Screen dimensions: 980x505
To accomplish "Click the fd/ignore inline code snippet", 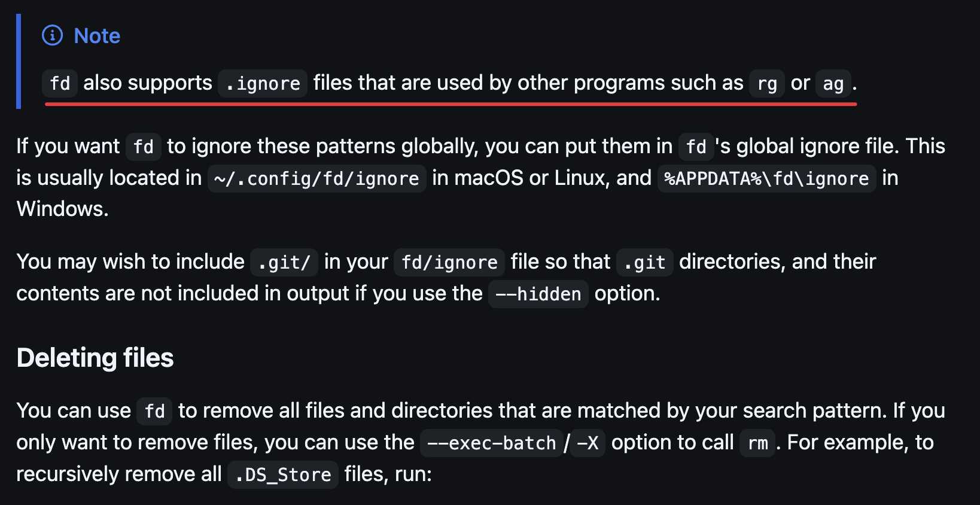I will pyautogui.click(x=449, y=262).
